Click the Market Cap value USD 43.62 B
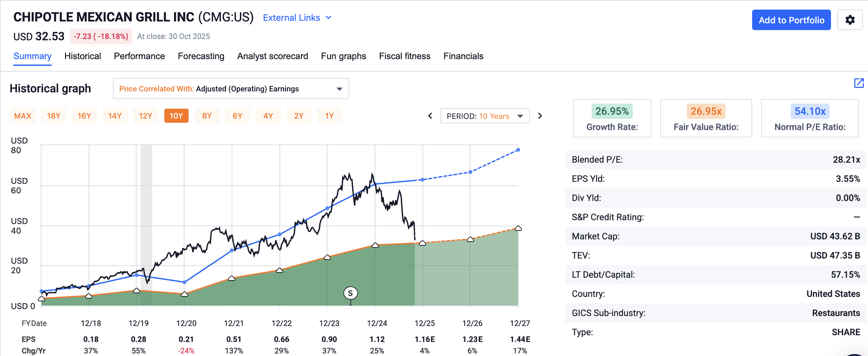The height and width of the screenshot is (356, 868). 835,236
